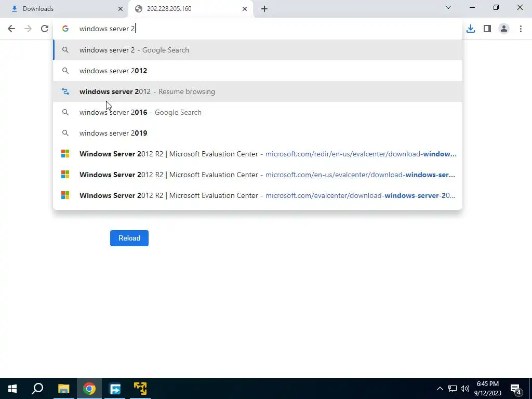Open Chrome downloads toolbar icon
This screenshot has height=399, width=532.
[471, 29]
